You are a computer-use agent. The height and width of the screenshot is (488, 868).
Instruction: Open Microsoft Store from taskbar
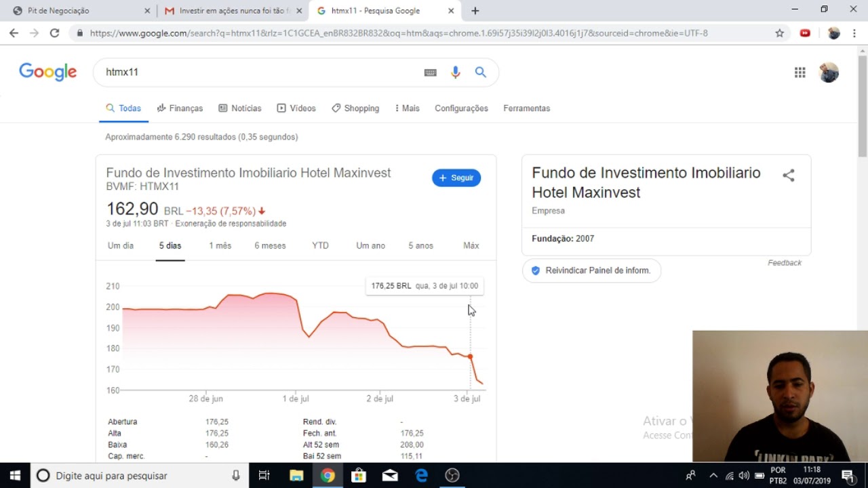[359, 475]
